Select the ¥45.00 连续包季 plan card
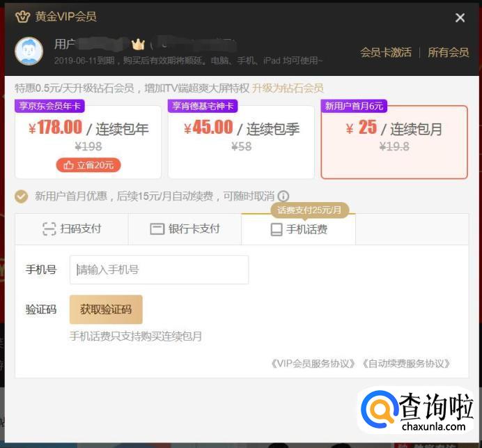Screen dimensions: 482x448 pyautogui.click(x=241, y=141)
